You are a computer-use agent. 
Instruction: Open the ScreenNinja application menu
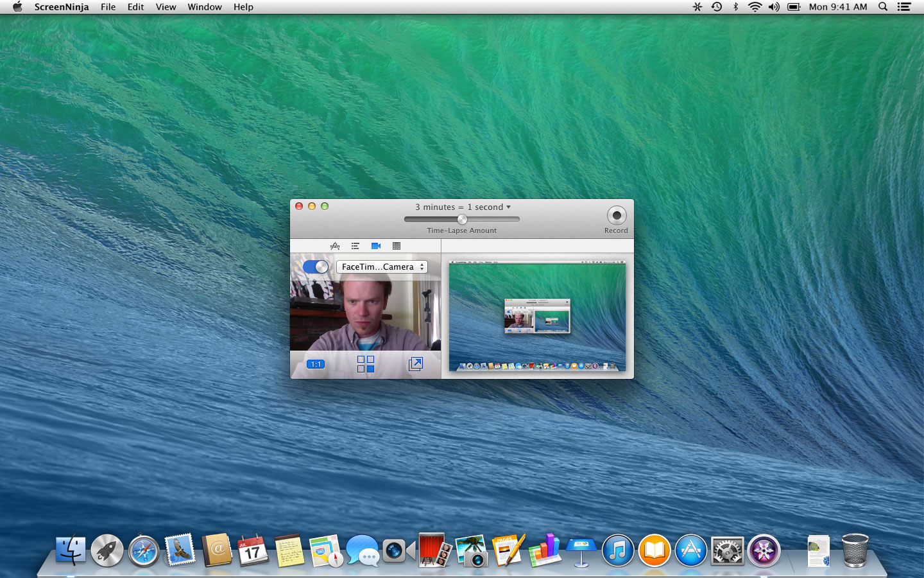62,7
